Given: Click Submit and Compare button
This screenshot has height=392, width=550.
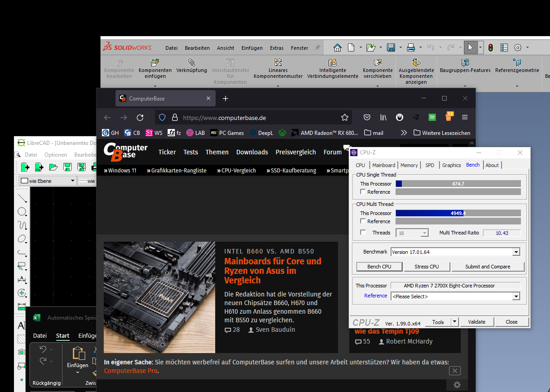Looking at the screenshot, I should 488,267.
